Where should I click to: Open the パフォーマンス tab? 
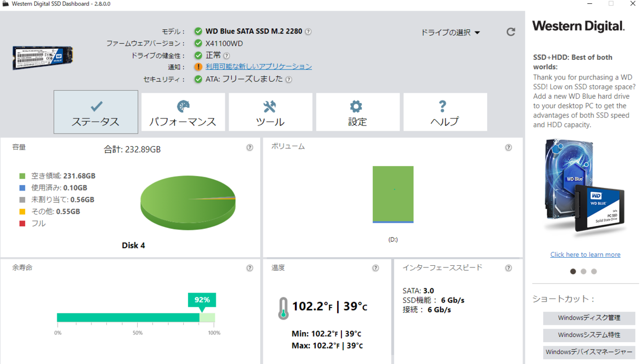[x=183, y=112]
